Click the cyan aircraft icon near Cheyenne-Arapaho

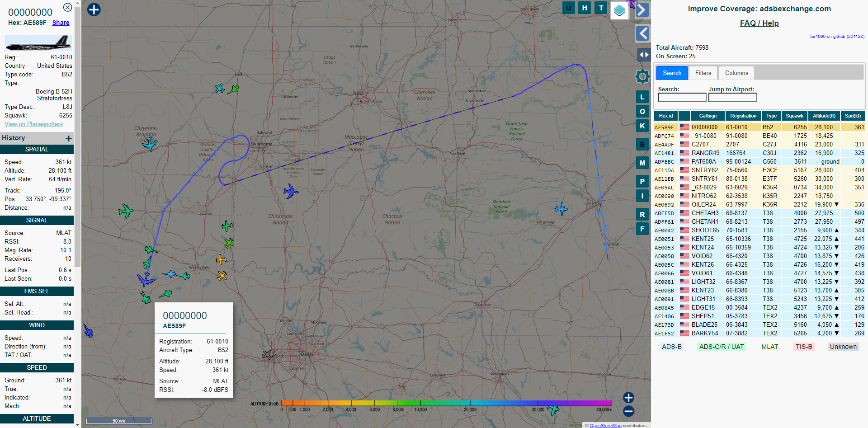click(149, 144)
